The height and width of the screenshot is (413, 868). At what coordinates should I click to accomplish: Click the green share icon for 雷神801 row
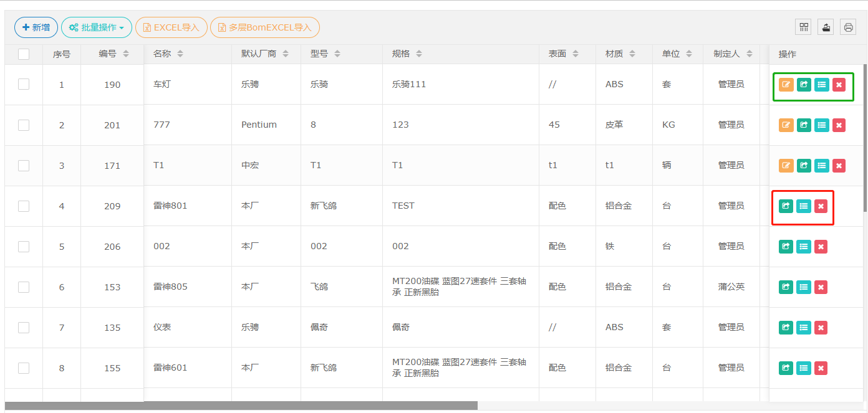786,206
